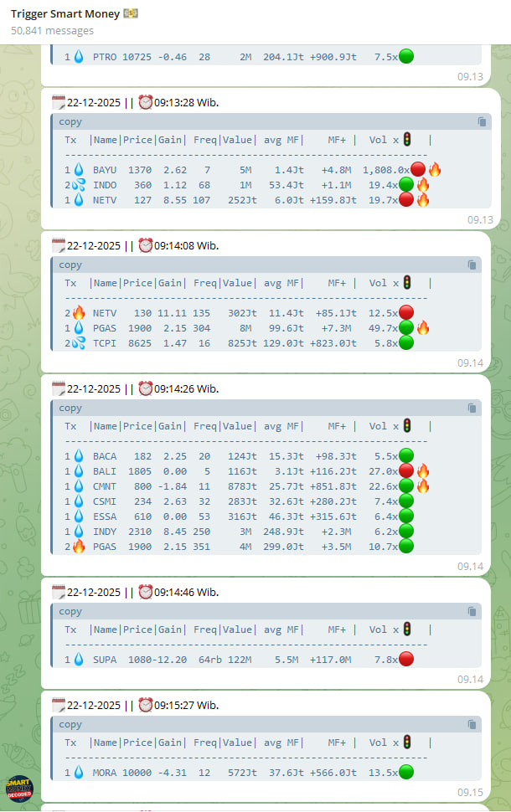The image size is (511, 812).
Task: Click the 22-12-2025 09:15:27 Wib header
Action: pos(136,706)
